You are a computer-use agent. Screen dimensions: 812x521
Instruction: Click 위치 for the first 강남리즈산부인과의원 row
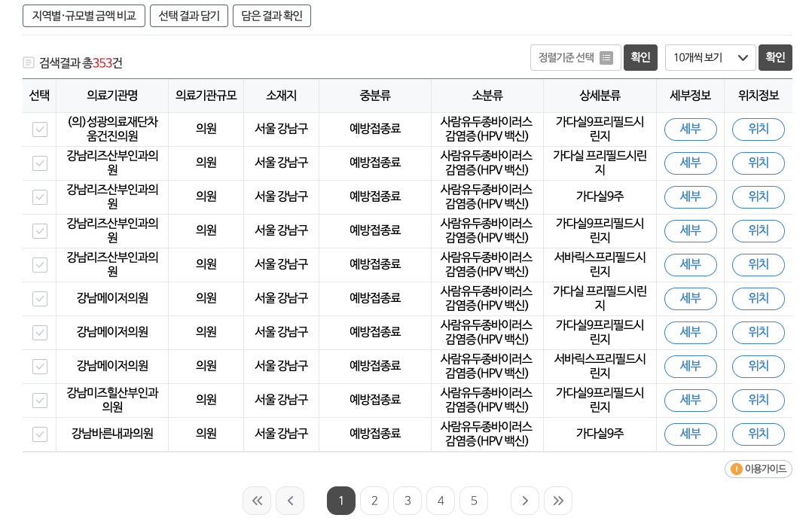point(758,163)
